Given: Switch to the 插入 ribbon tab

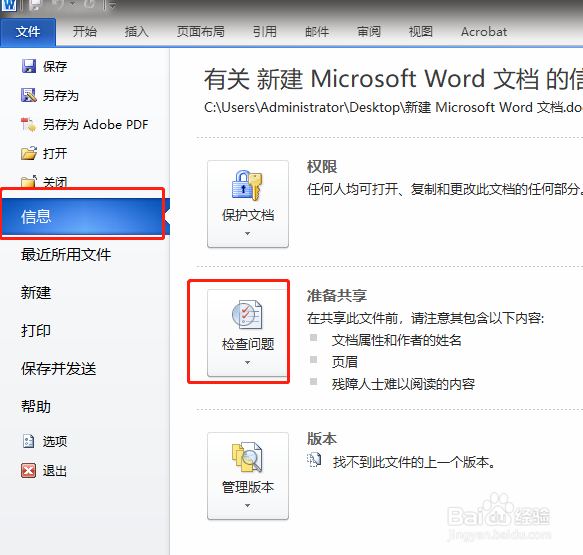Looking at the screenshot, I should pos(136,32).
